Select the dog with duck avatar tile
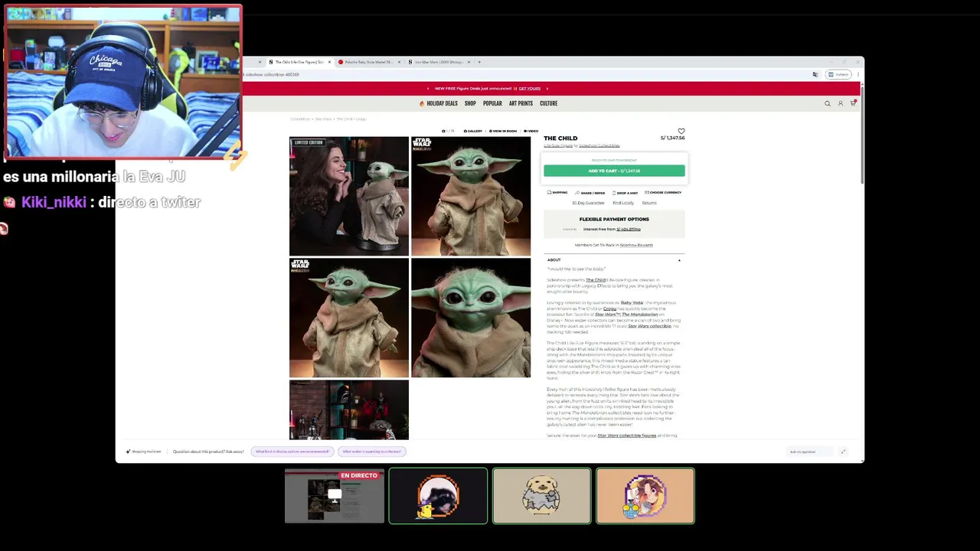980x551 pixels. (x=438, y=496)
